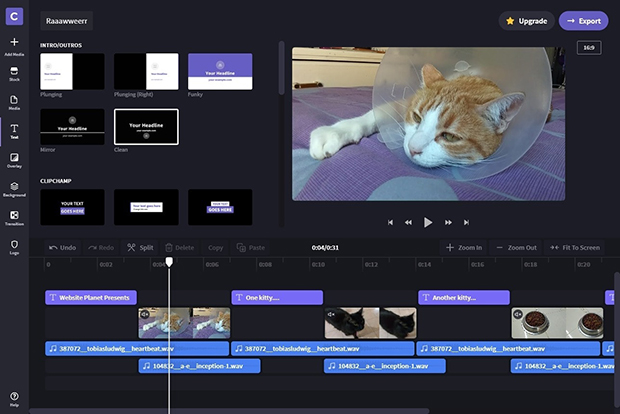
Task: Toggle mute on the first cat video clip
Action: click(x=145, y=314)
